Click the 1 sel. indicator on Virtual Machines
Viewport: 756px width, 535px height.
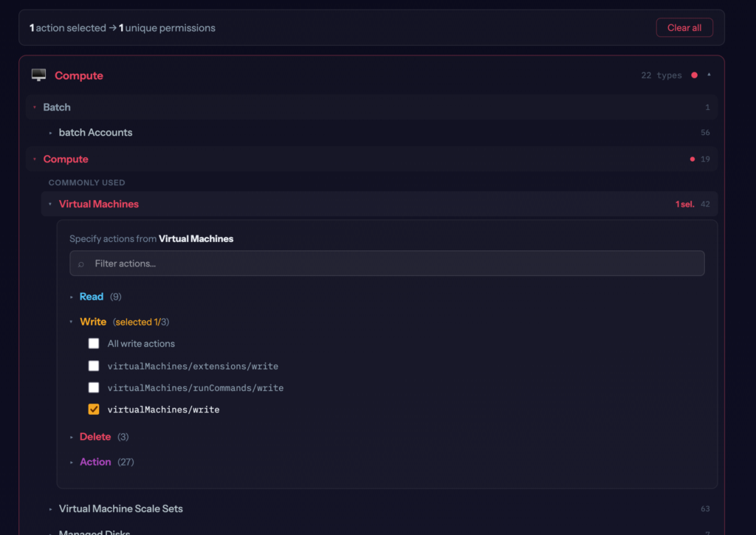click(684, 204)
